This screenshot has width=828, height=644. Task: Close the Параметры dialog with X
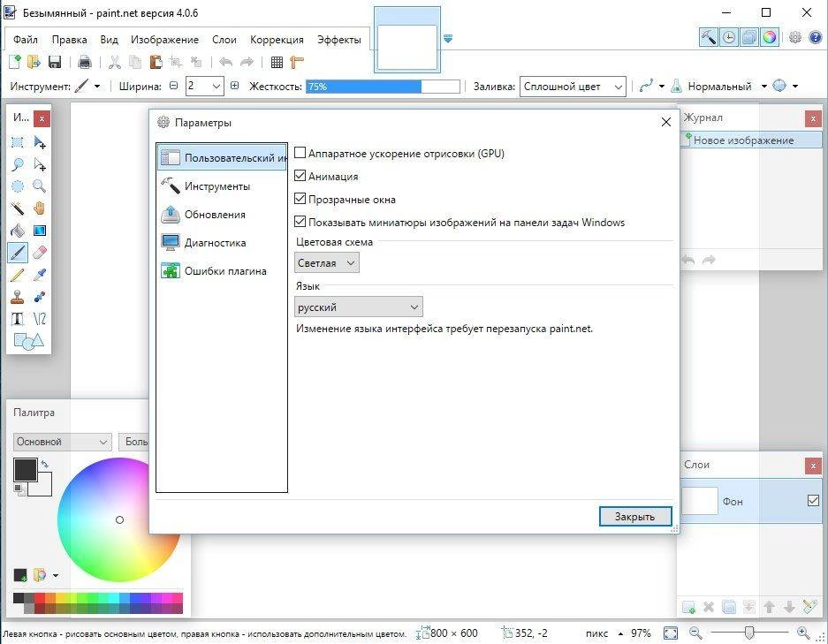coord(666,122)
